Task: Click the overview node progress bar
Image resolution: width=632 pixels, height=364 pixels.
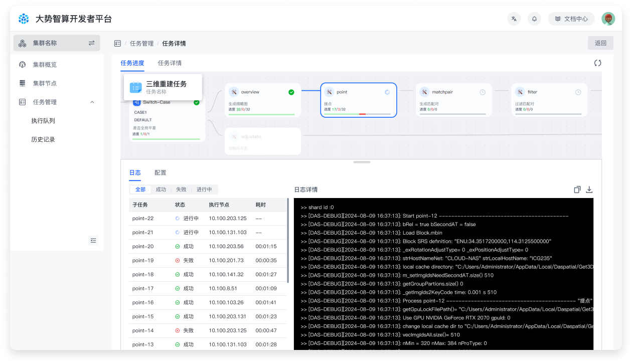Action: tap(262, 114)
